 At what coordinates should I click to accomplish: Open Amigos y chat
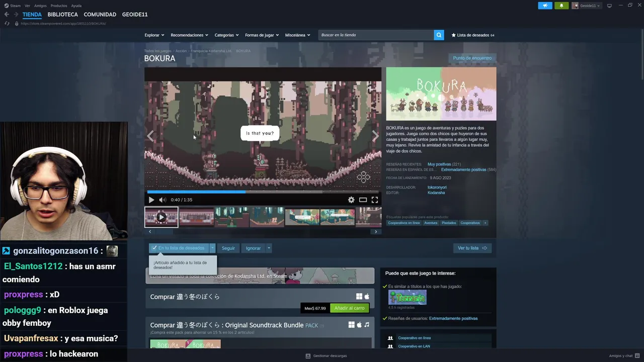[624, 356]
